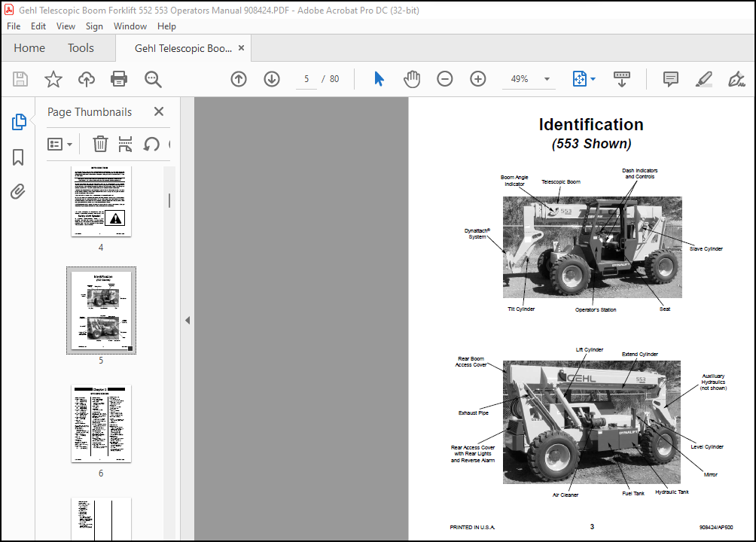Screen dimensions: 756x542
Task: Click the page number input field
Action: 306,78
